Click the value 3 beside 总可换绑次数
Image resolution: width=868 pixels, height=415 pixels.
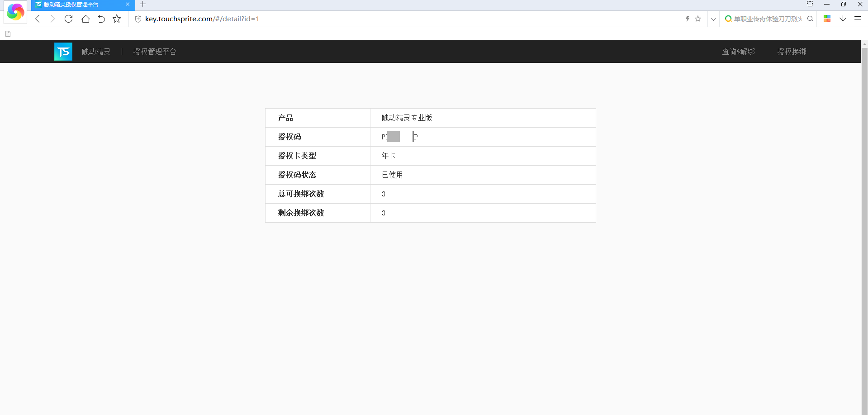384,194
